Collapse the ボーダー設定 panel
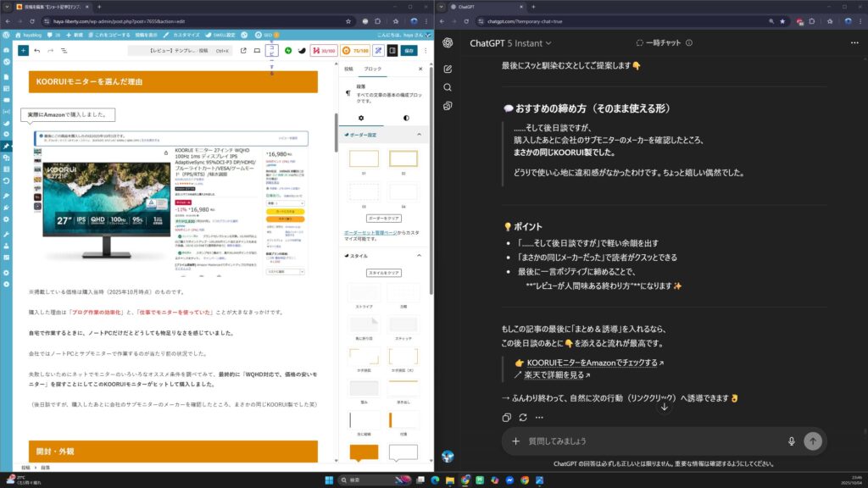This screenshot has width=868, height=488. (x=417, y=135)
